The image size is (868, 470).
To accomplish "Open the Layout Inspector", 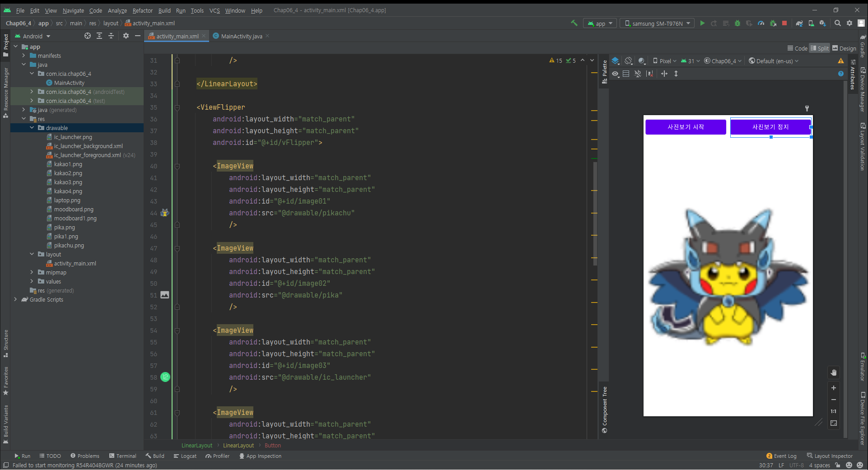I will pos(830,456).
